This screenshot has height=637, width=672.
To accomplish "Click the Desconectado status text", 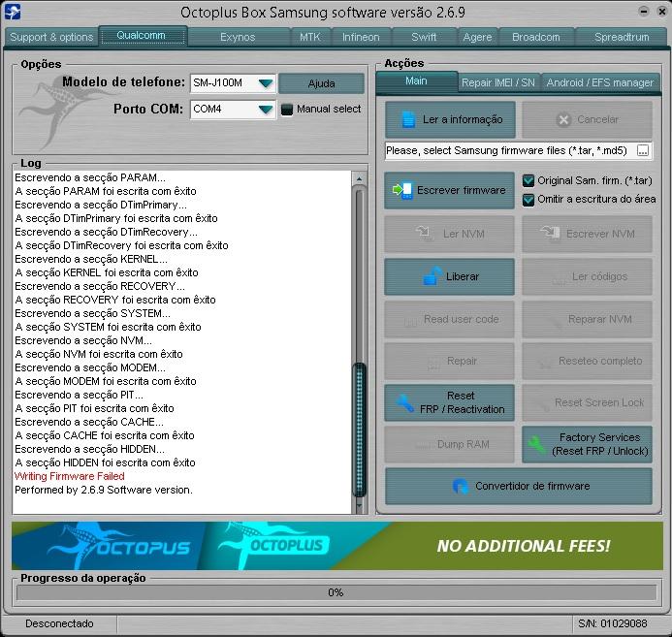I will pos(59,623).
